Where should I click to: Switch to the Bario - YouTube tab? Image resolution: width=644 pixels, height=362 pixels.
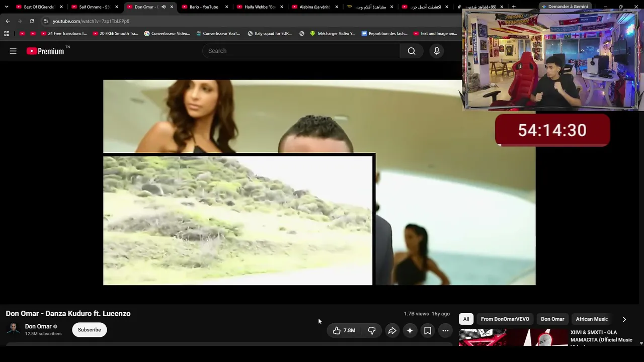click(x=205, y=7)
